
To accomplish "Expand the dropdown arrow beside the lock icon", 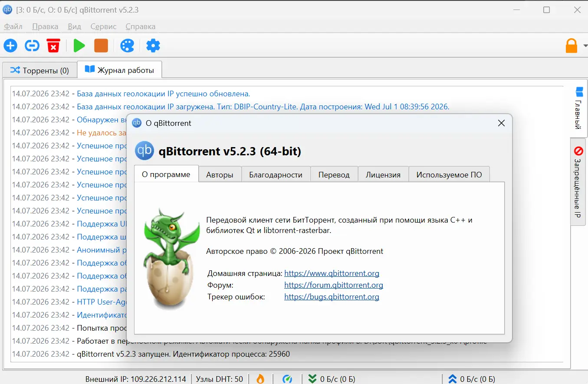I will click(585, 46).
